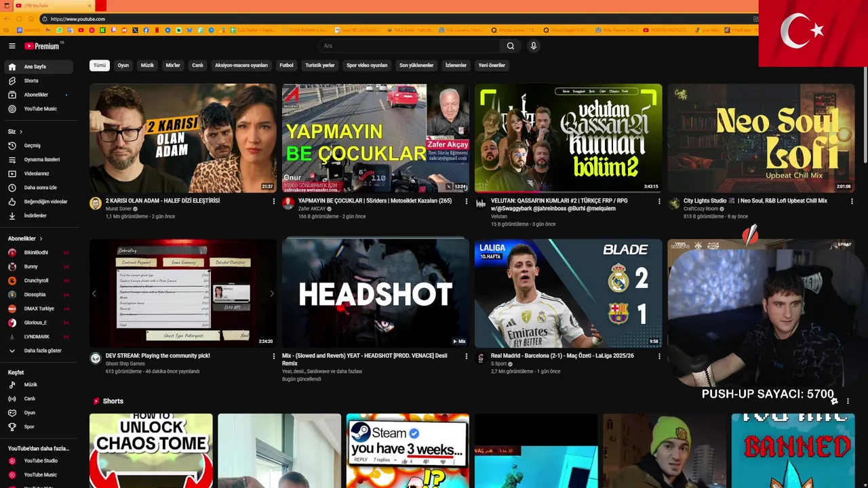Screen dimensions: 868x488
Task: Click the search magnifier button
Action: 511,46
